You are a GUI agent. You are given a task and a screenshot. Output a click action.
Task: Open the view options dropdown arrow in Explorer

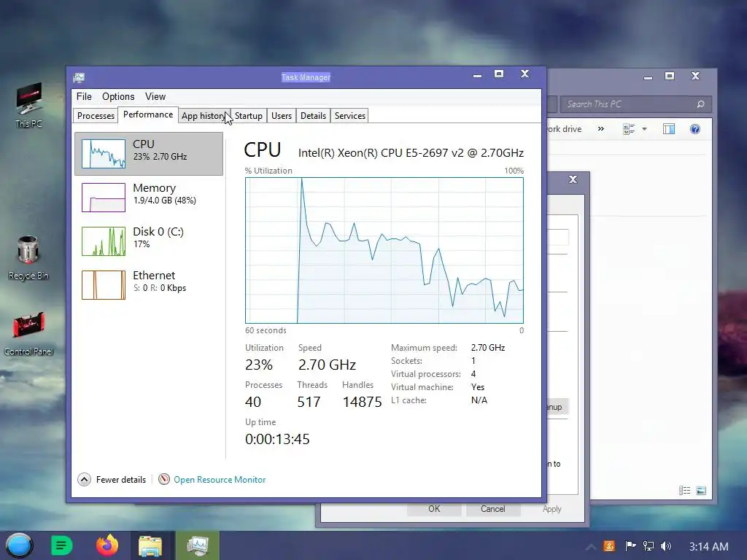[645, 129]
